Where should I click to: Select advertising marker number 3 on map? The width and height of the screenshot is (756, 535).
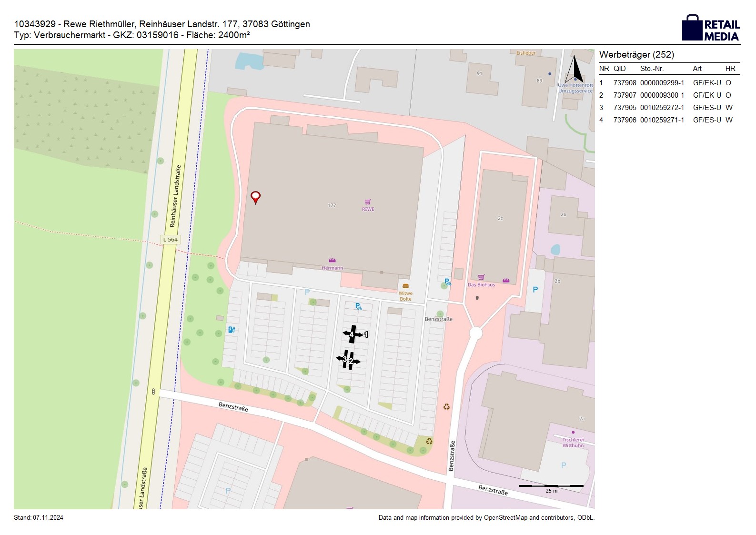click(x=344, y=360)
